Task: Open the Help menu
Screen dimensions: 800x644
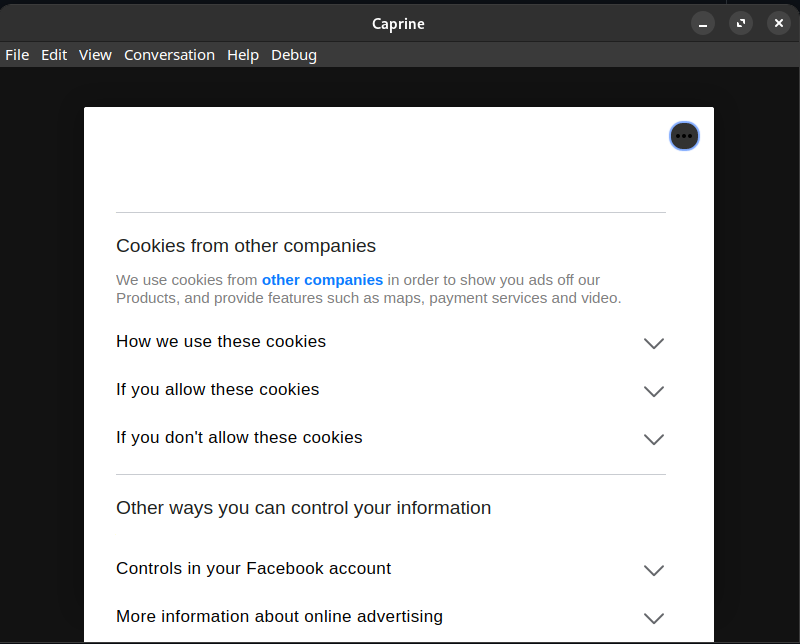Action: (243, 55)
